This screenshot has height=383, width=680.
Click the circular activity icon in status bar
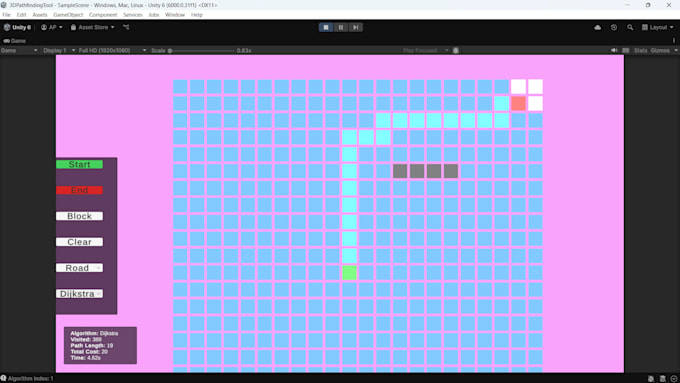[x=673, y=379]
